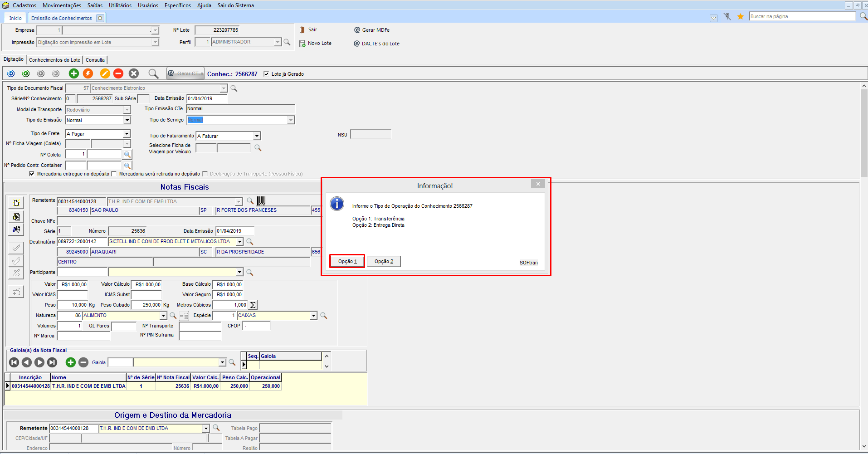This screenshot has width=868, height=454.
Task: Open the Natureza ALIMENTO dropdown
Action: [x=163, y=316]
